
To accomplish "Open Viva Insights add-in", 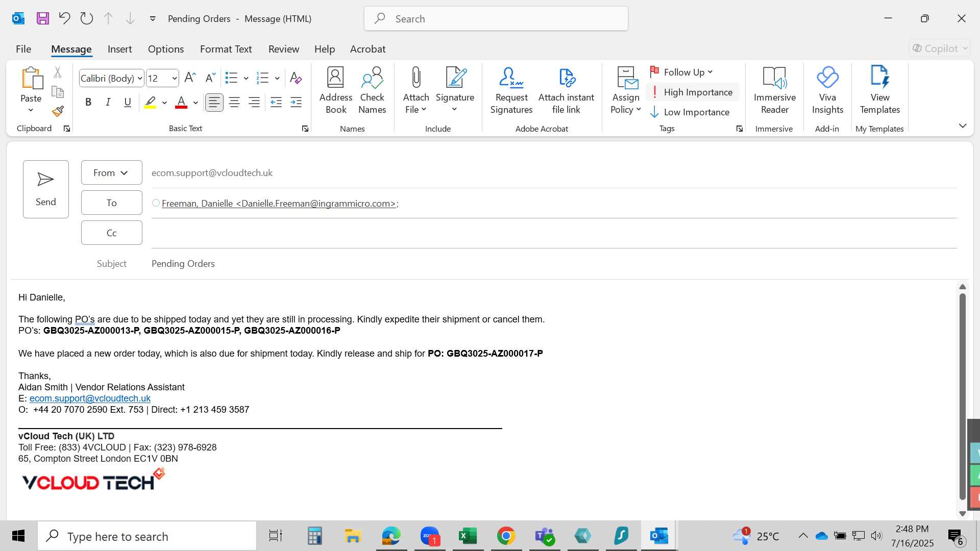I will 827,91.
